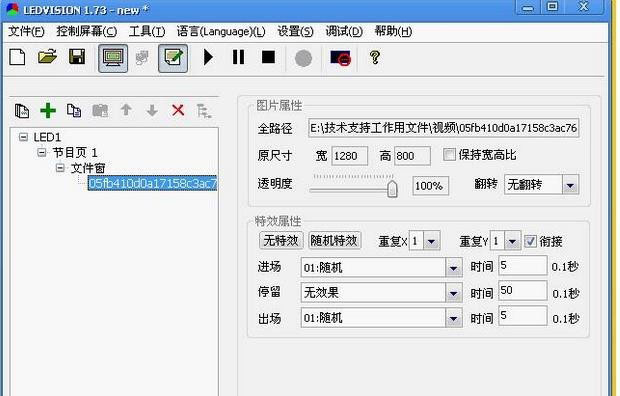
Task: Copy item with the tree toolbar copy icon
Action: click(74, 111)
